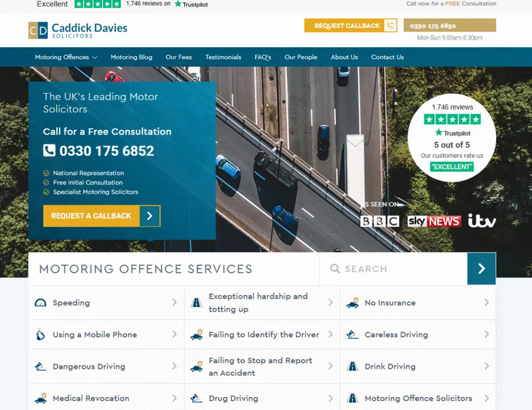Screen dimensions: 532x410
Task: Go to Our Fees page
Action: click(179, 57)
